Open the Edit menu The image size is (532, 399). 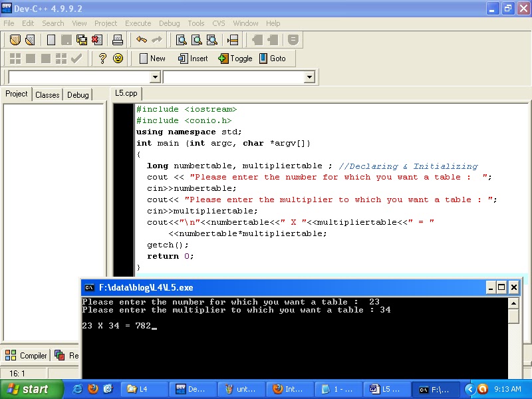28,23
